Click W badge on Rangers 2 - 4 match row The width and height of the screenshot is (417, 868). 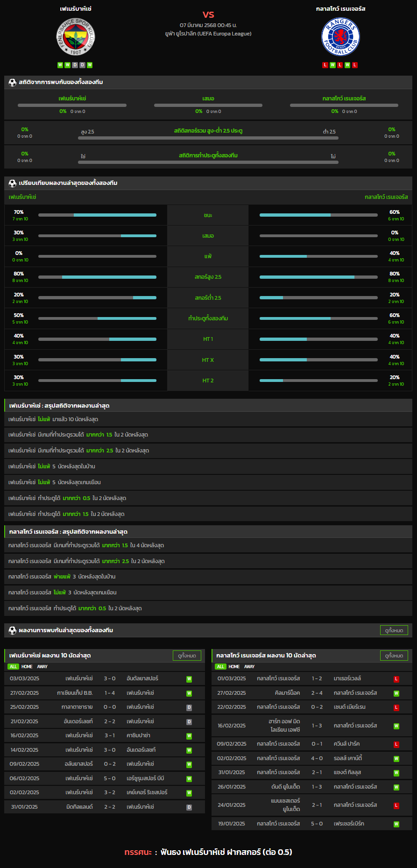(396, 693)
